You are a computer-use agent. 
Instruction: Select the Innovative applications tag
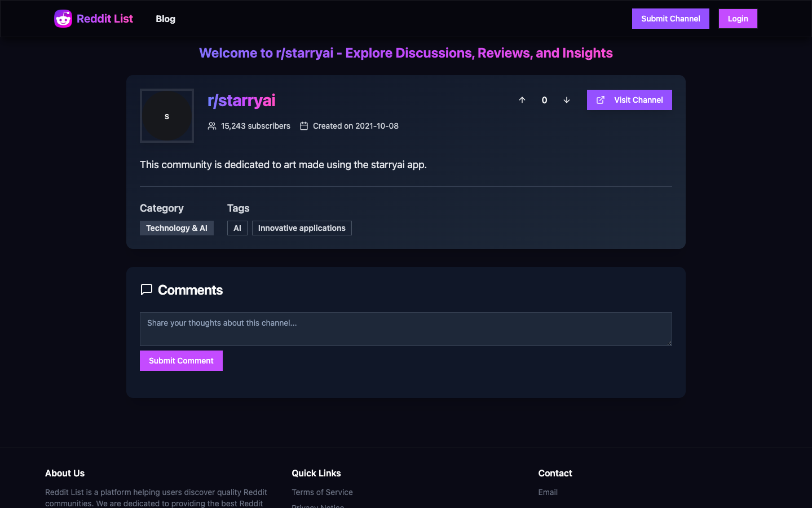[302, 228]
